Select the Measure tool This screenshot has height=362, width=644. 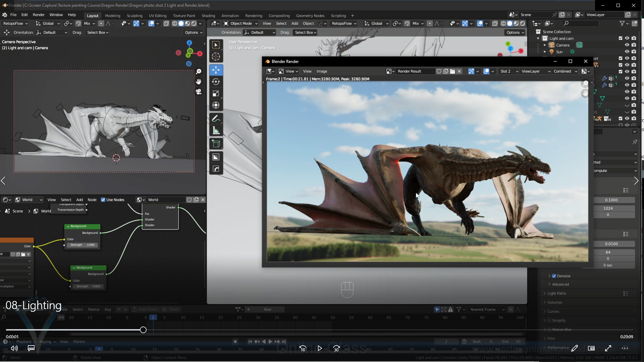[216, 130]
